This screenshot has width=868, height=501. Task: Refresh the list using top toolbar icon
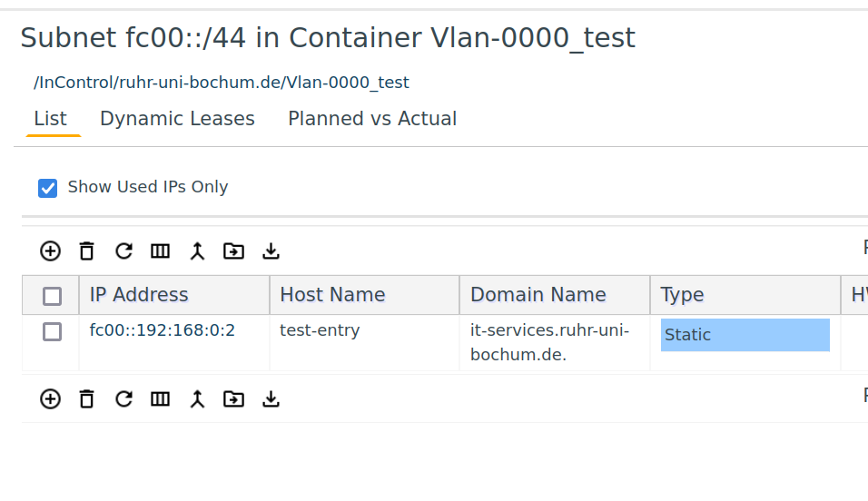click(x=123, y=251)
